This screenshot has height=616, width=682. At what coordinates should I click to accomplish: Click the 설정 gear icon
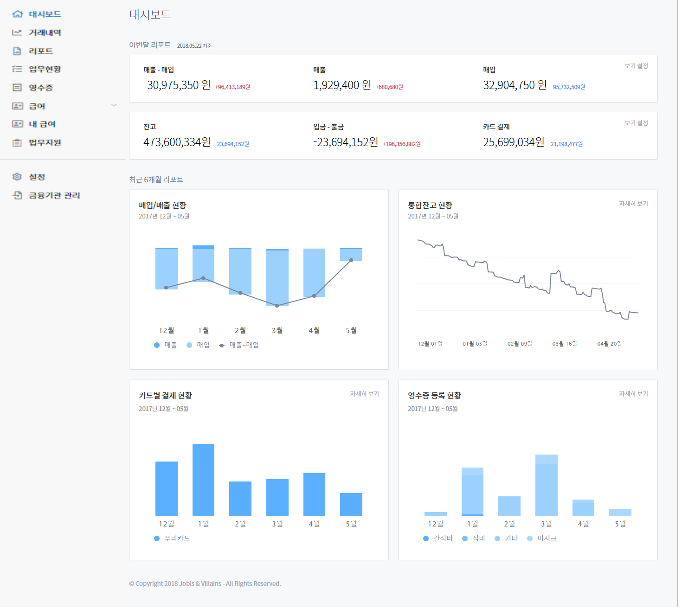[x=17, y=177]
